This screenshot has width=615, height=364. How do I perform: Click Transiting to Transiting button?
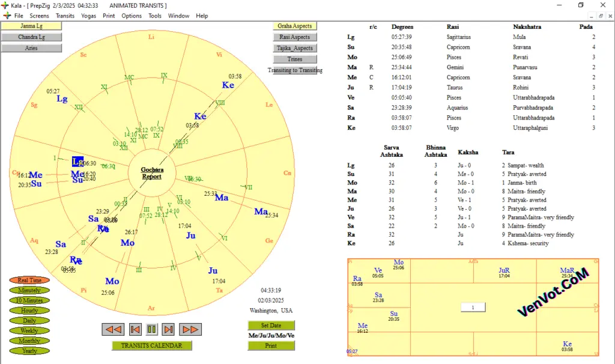tap(295, 70)
